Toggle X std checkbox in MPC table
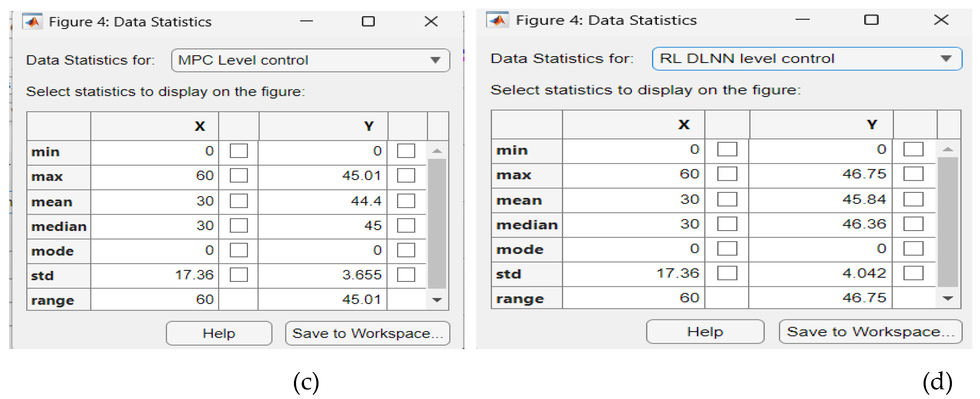Screen dimensions: 980x399 pyautogui.click(x=238, y=274)
